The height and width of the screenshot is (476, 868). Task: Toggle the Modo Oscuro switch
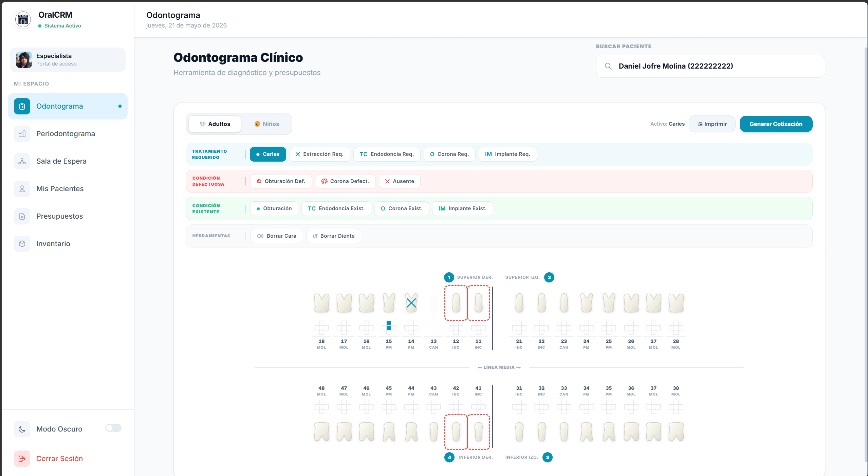pos(113,428)
